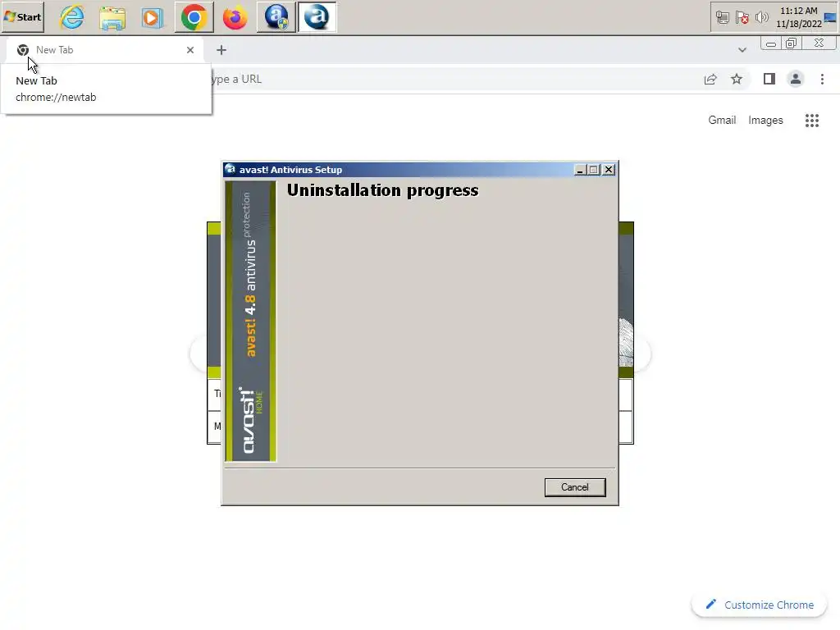The width and height of the screenshot is (840, 630).
Task: Minimize the Chrome window
Action: 771,43
